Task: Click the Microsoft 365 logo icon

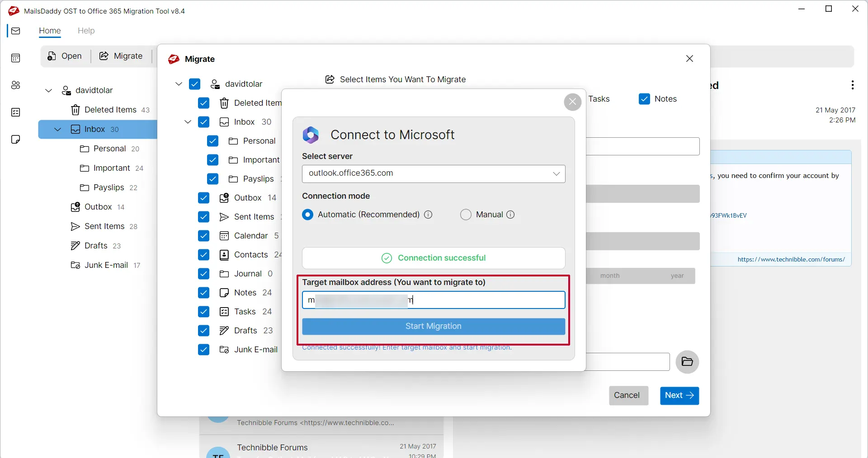Action: pyautogui.click(x=311, y=135)
